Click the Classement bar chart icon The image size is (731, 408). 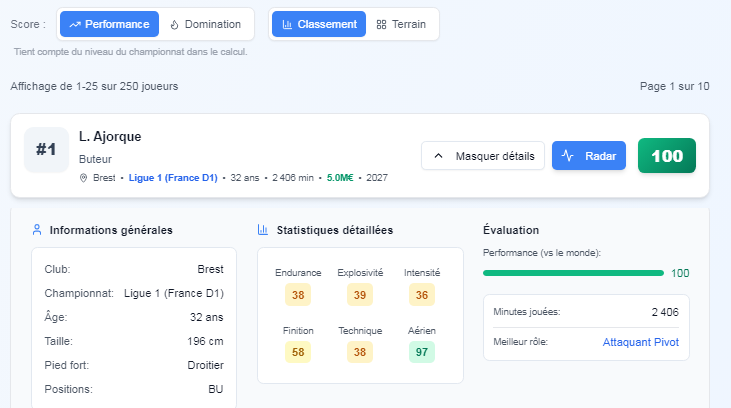pyautogui.click(x=287, y=25)
